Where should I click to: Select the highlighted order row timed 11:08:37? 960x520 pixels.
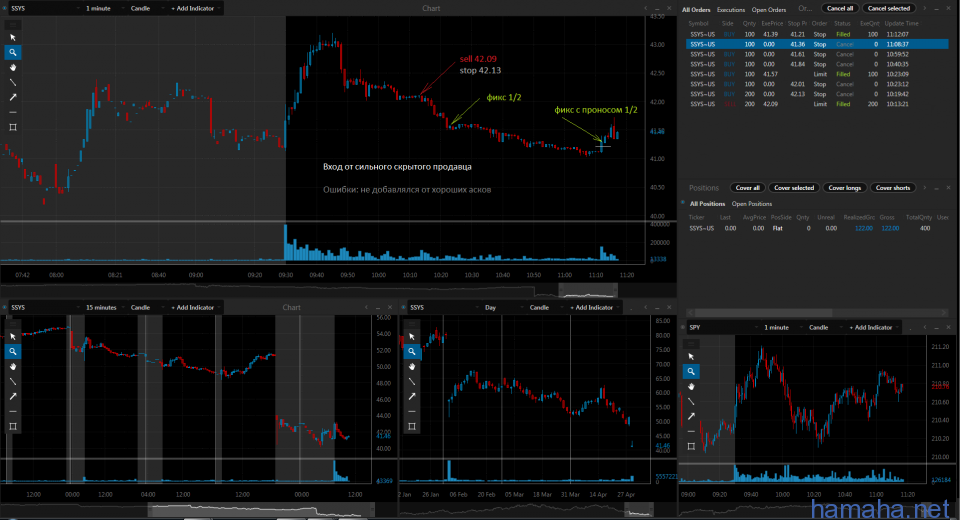click(817, 44)
